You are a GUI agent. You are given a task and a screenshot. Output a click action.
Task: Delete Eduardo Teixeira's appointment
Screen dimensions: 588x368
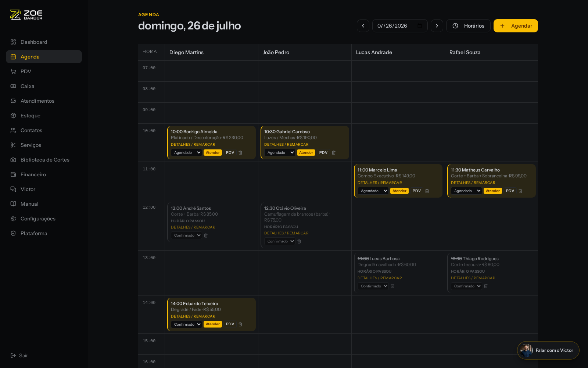tap(240, 324)
